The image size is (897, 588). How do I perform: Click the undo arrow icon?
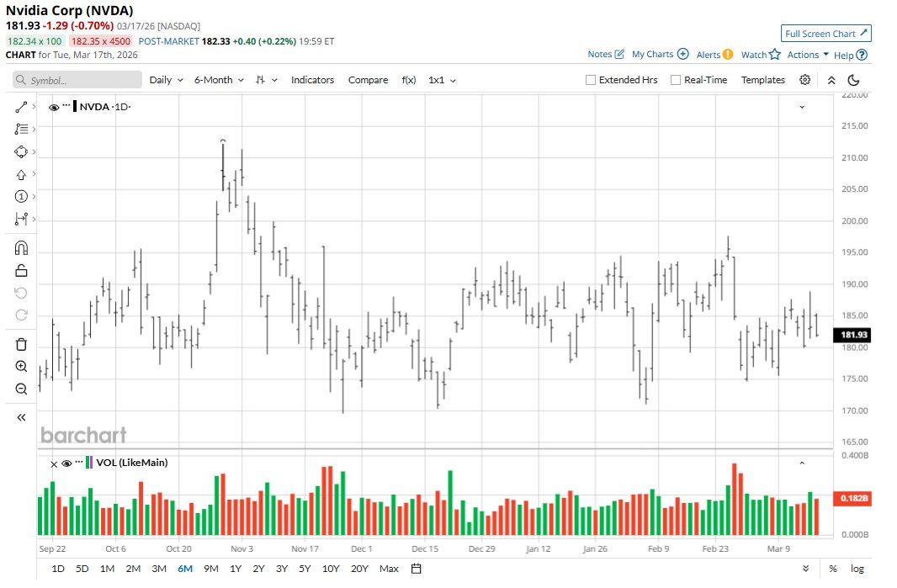tap(21, 293)
